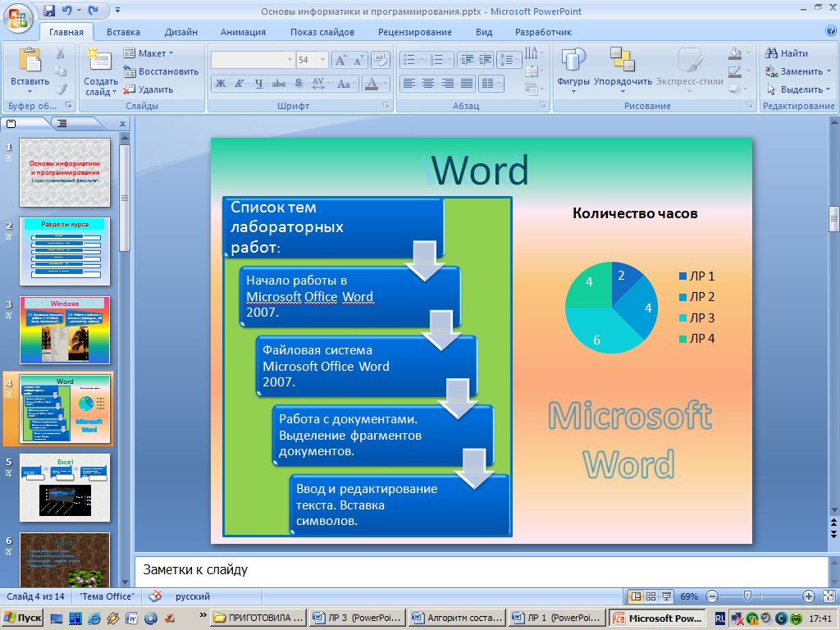The image size is (840, 630).
Task: Toggle text Shadow (S) formatting
Action: [299, 84]
